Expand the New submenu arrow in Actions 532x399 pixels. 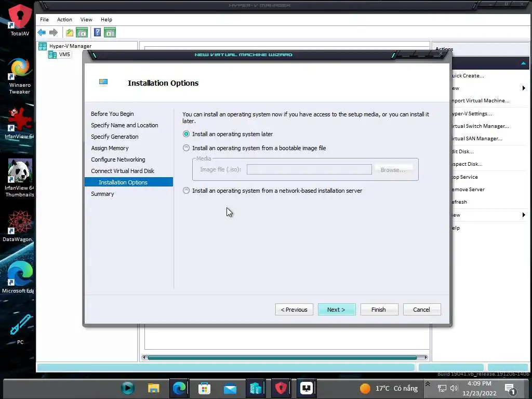(x=524, y=88)
